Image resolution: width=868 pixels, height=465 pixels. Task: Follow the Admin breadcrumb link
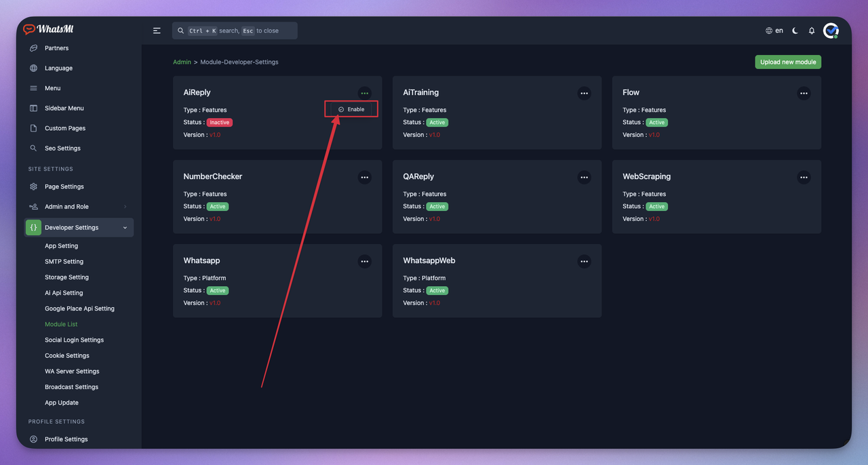click(182, 62)
